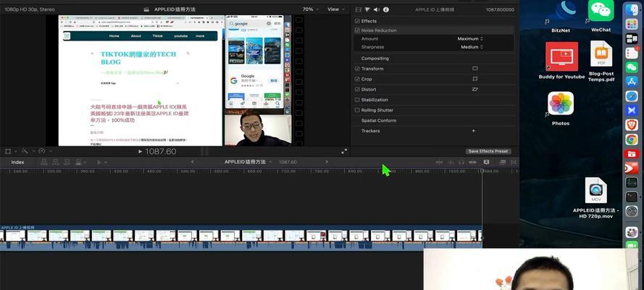
Task: Open the viewer 70% zoom dropdown
Action: pyautogui.click(x=310, y=9)
